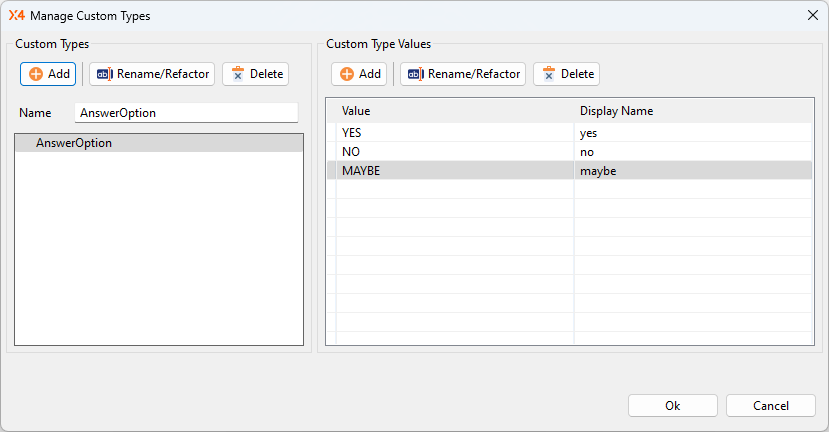This screenshot has height=432, width=829.
Task: Add a new Custom Type Value
Action: (x=359, y=74)
